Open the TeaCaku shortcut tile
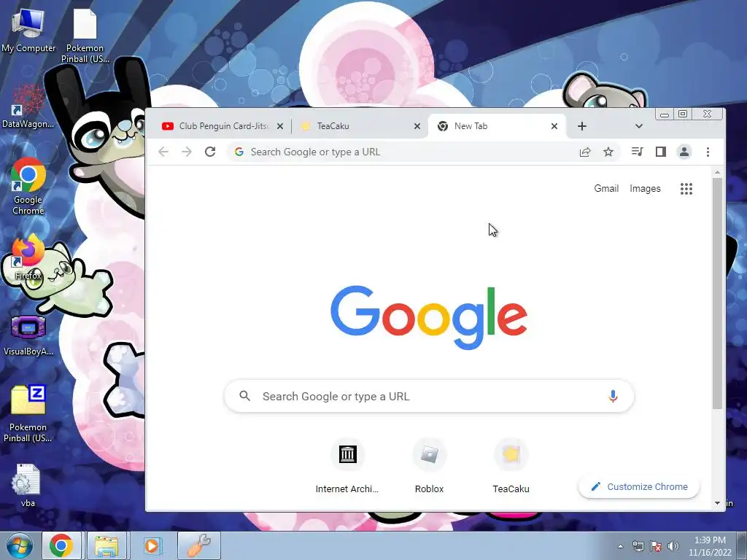Viewport: 747px width, 560px height. [x=511, y=464]
